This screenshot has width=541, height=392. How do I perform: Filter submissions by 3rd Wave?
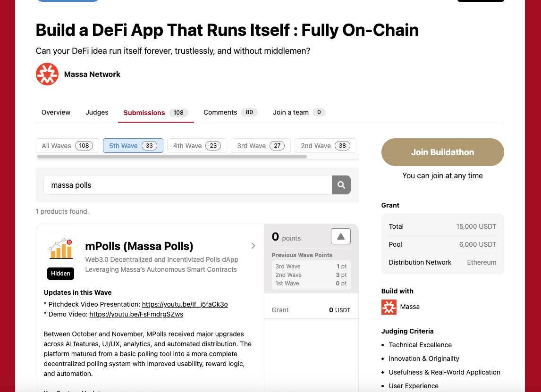coord(261,146)
